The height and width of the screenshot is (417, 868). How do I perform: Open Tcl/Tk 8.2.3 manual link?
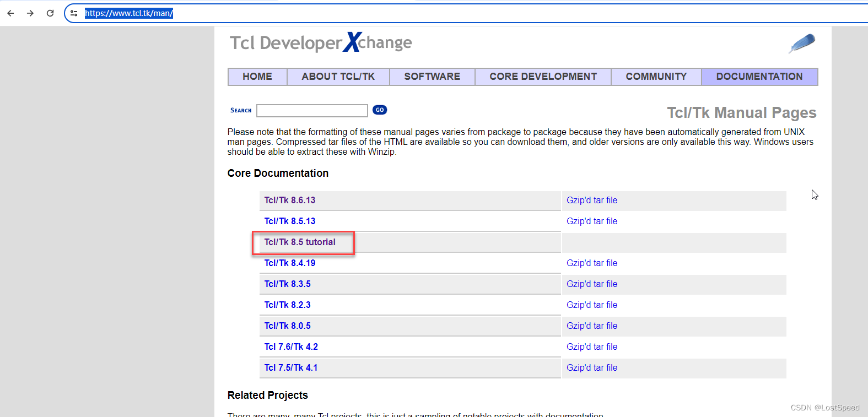(288, 305)
